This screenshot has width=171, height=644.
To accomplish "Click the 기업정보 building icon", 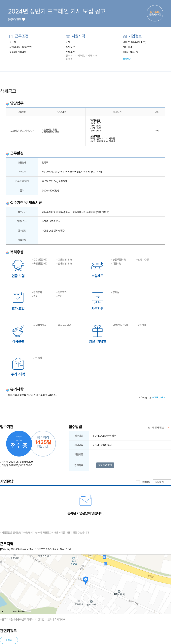I will coord(125,37).
